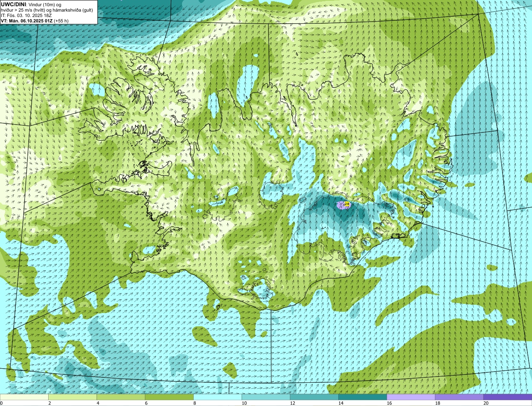532x406 pixels.
Task: Pick the medium teal 12–14 m/s legend swatch
Action: coord(314,397)
